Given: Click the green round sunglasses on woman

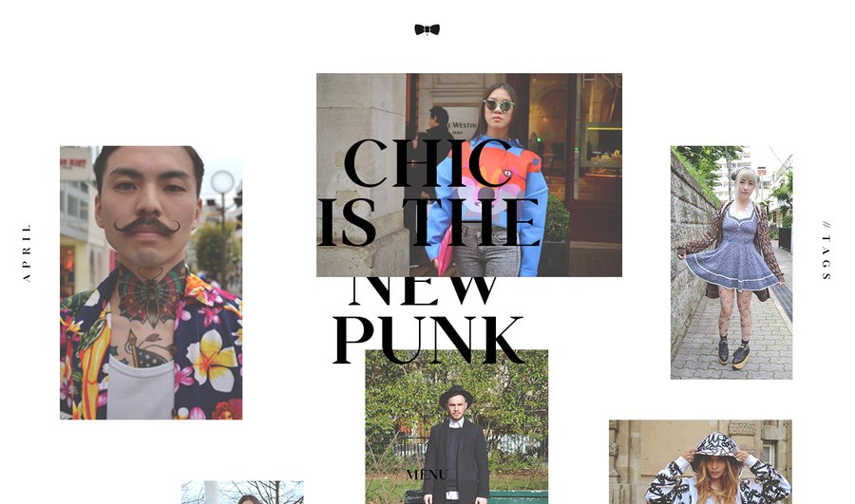Looking at the screenshot, I should tap(499, 105).
